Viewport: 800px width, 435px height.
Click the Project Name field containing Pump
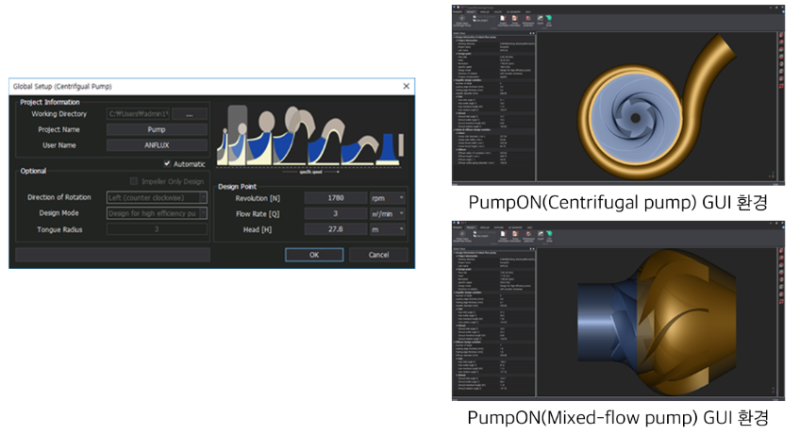(157, 130)
